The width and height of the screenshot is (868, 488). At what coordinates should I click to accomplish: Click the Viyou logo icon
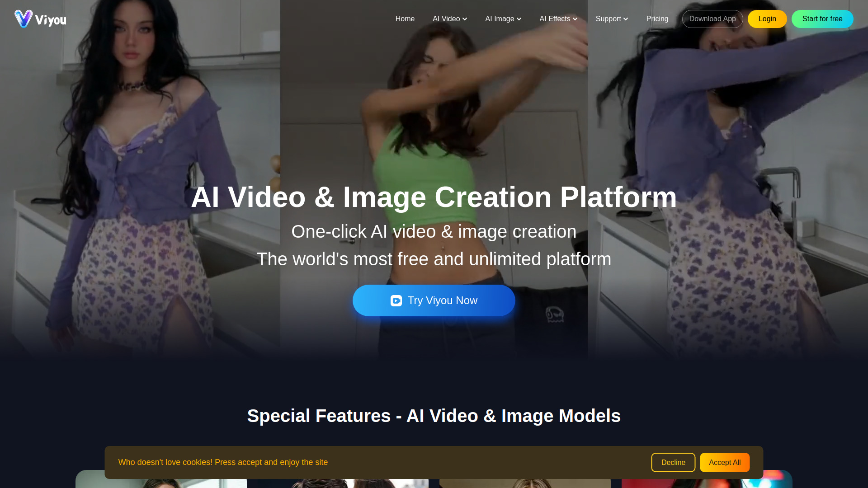click(23, 19)
